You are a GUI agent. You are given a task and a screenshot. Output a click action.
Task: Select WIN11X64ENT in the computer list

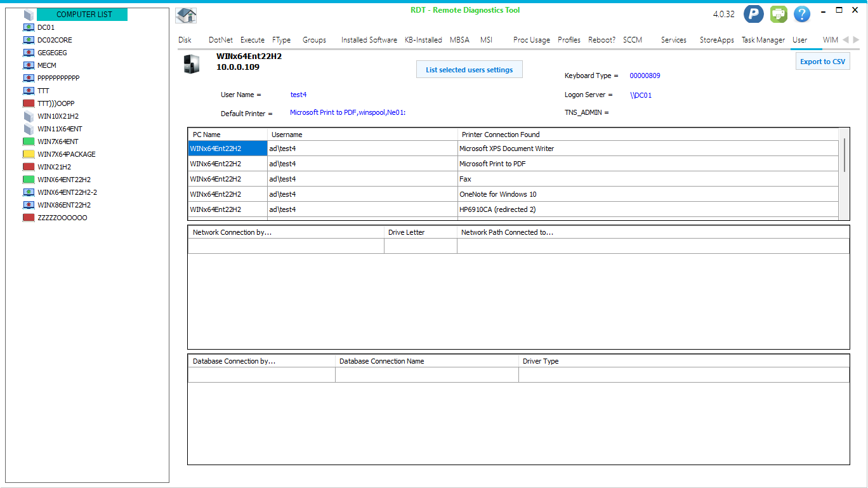point(60,129)
